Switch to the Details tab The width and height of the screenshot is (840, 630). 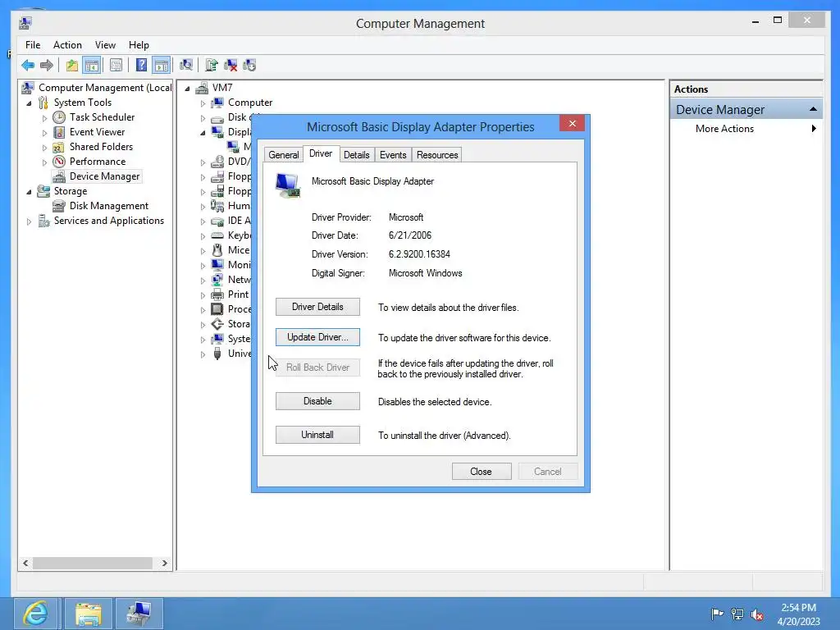pos(356,155)
